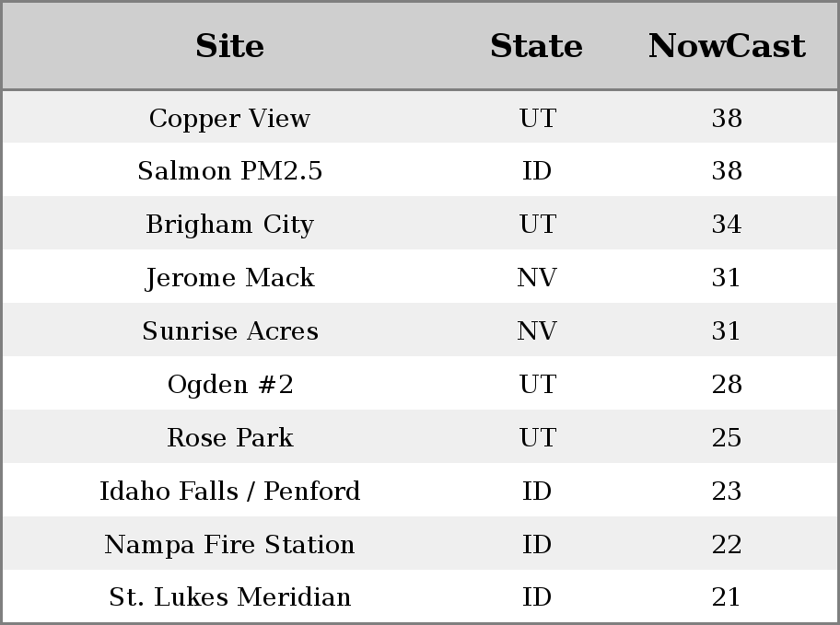The width and height of the screenshot is (840, 625).
Task: Click the Brigham City site cell
Action: [230, 225]
